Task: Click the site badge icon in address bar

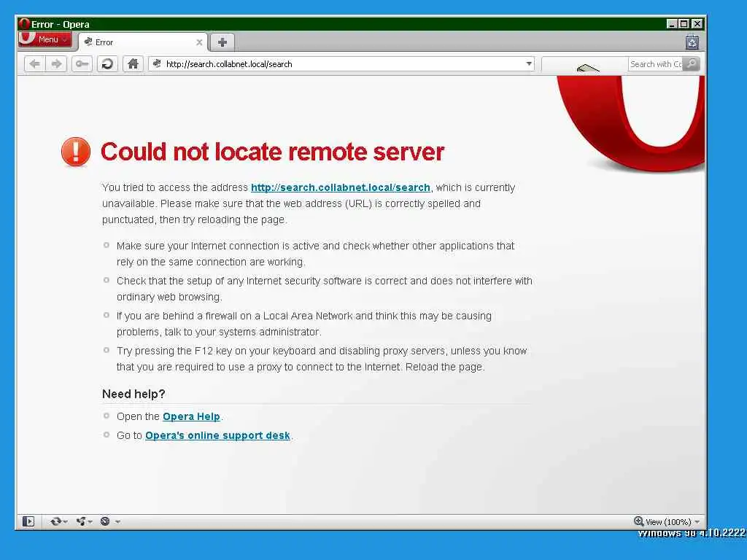Action: [157, 64]
